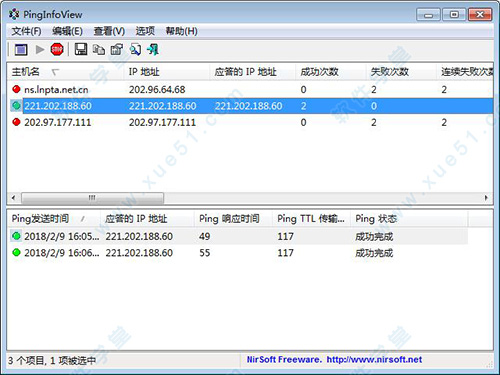Image resolution: width=500 pixels, height=375 pixels.
Task: Sort lower pane by 应答的 IP 地址 header
Action: [147, 219]
